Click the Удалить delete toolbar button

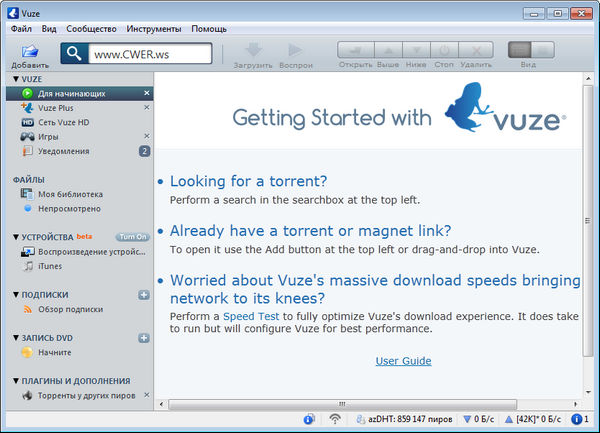pos(477,50)
